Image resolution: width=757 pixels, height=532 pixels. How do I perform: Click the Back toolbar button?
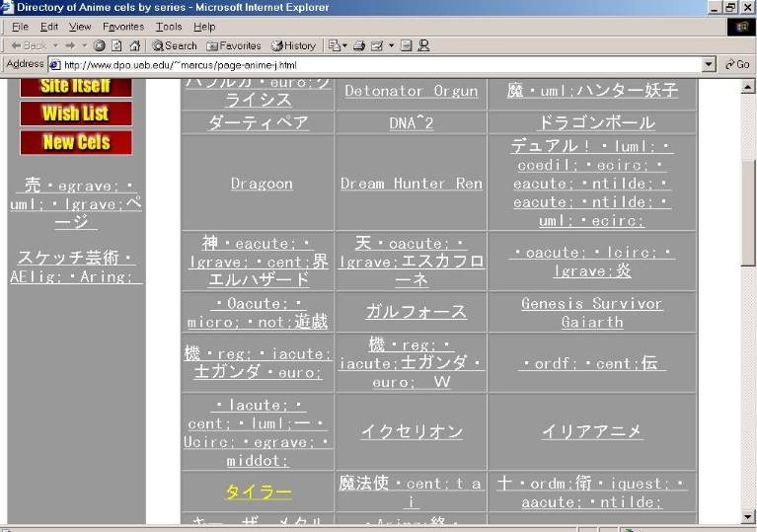tap(29, 45)
